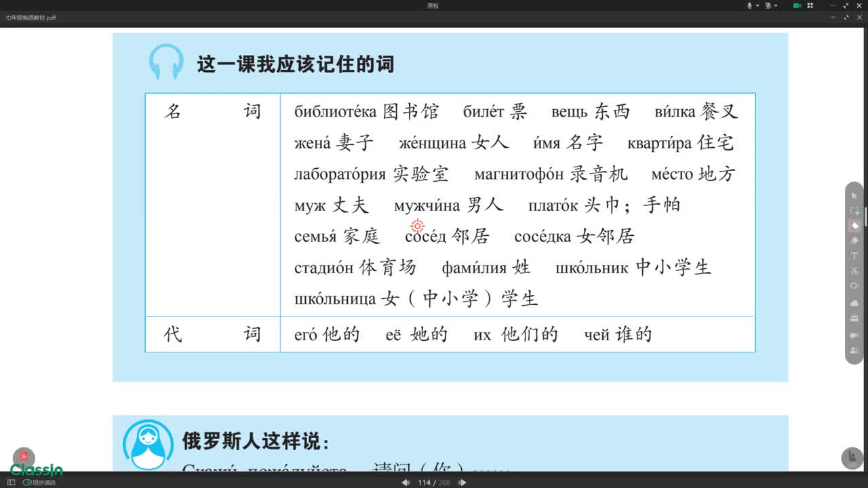This screenshot has width=868, height=488.
Task: Restore the PDF document sub-window size
Action: [846, 18]
